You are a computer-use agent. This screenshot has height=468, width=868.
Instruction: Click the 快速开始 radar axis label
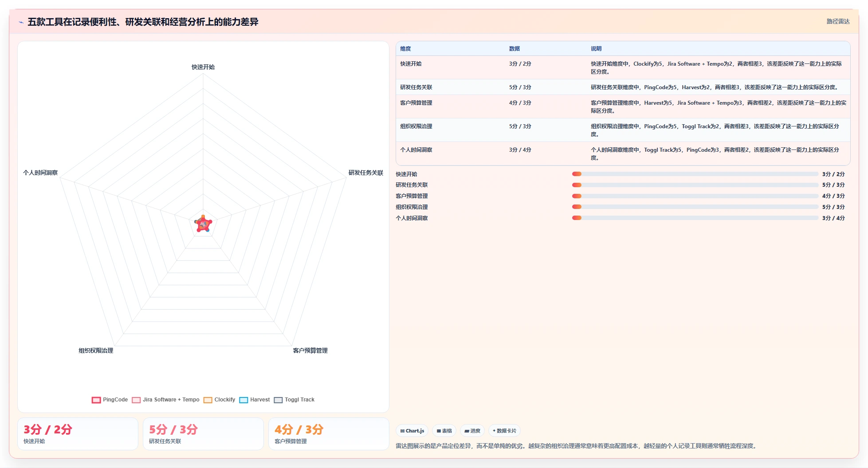[x=203, y=67]
